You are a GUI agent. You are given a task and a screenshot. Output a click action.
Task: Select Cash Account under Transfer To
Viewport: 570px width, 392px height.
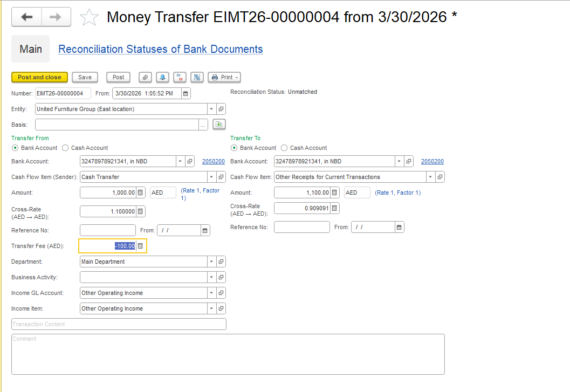pyautogui.click(x=285, y=148)
